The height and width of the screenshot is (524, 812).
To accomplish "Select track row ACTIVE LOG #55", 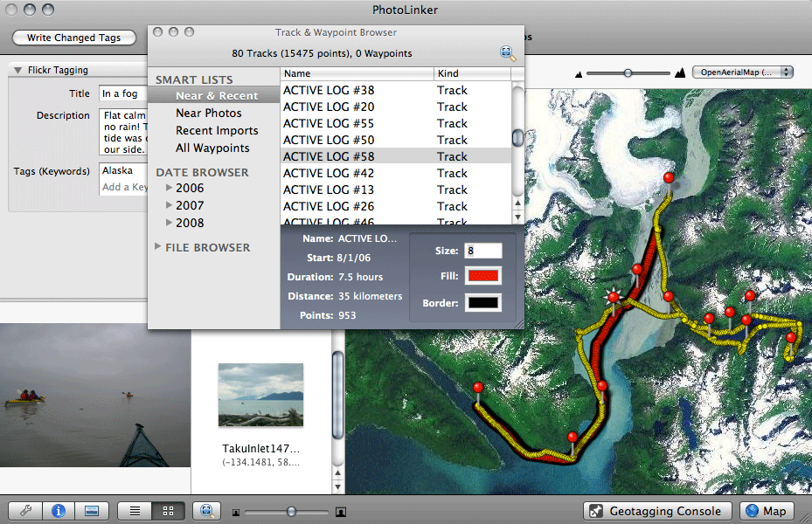I will tap(396, 124).
